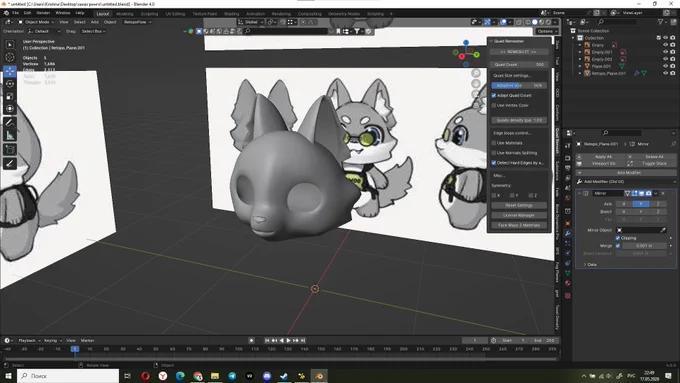This screenshot has width=680, height=383.
Task: Hide Plane.001 in viewport with eye icon
Action: (665, 66)
